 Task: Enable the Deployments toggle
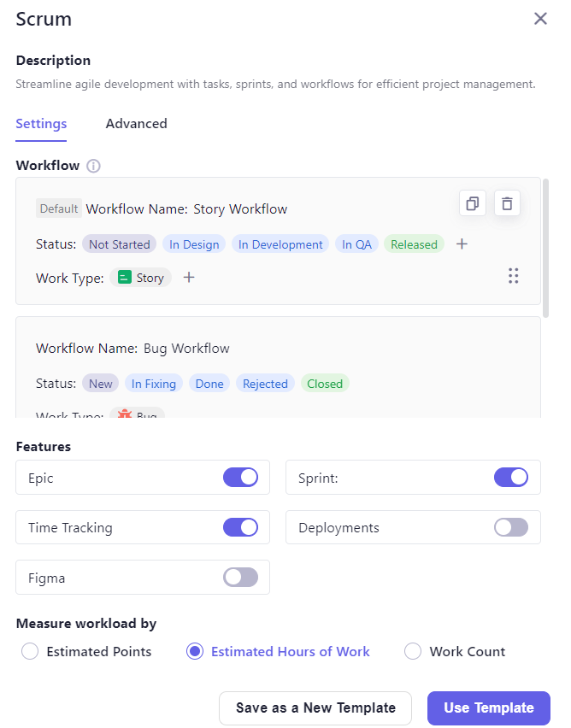[510, 527]
